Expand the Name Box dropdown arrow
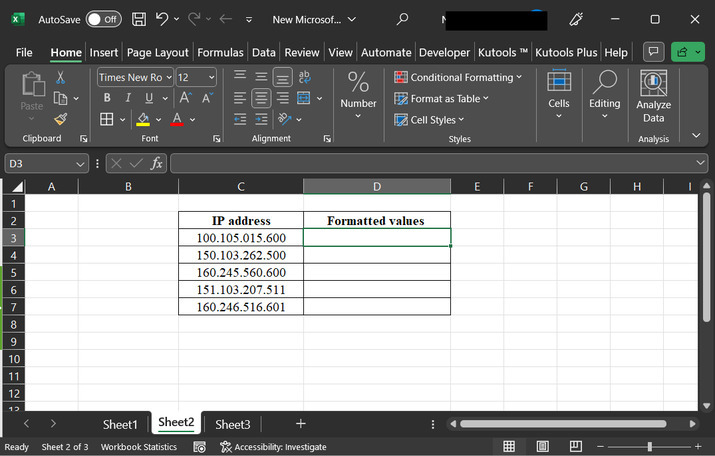 pos(80,163)
